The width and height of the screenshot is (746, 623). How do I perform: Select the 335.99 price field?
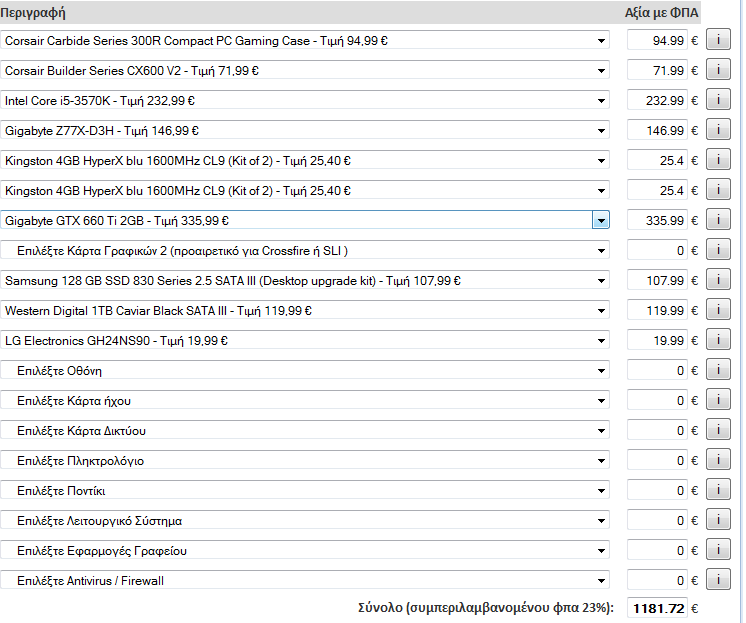[x=657, y=220]
